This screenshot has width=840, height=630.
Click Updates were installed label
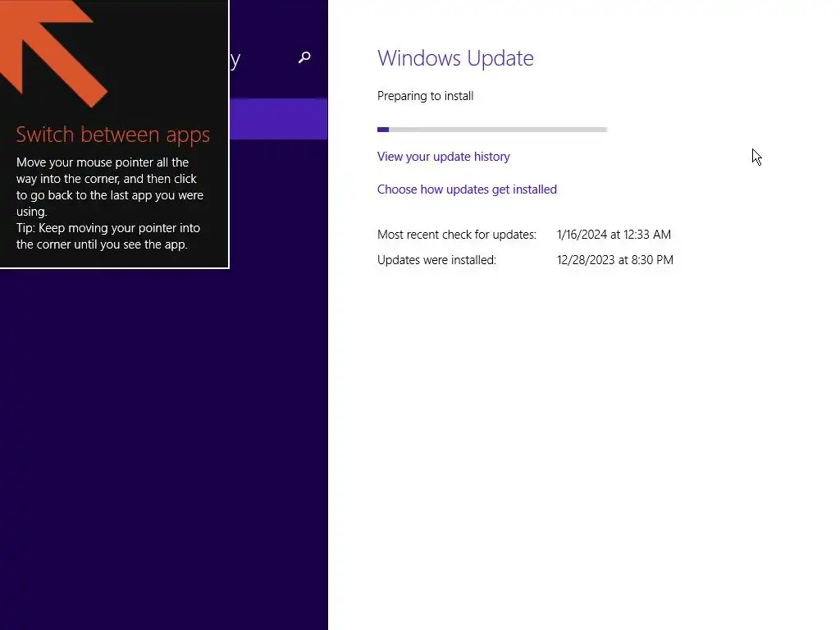(x=436, y=260)
